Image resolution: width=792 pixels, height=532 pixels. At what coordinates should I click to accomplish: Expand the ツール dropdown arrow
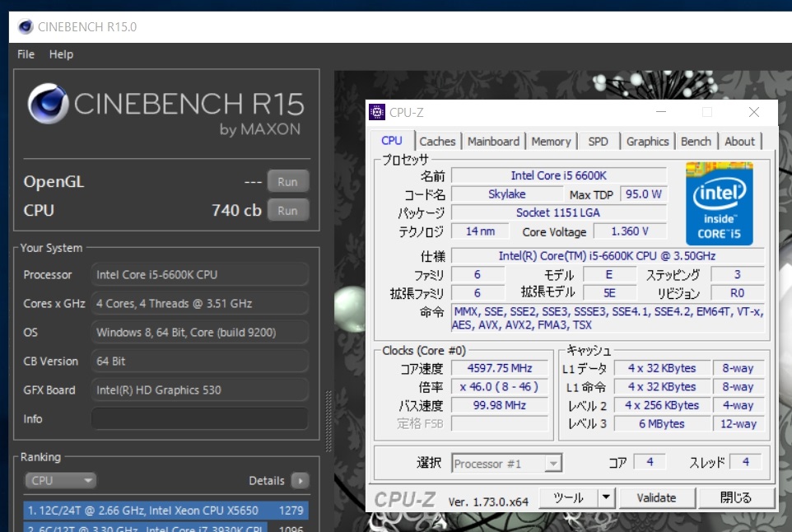tap(606, 498)
